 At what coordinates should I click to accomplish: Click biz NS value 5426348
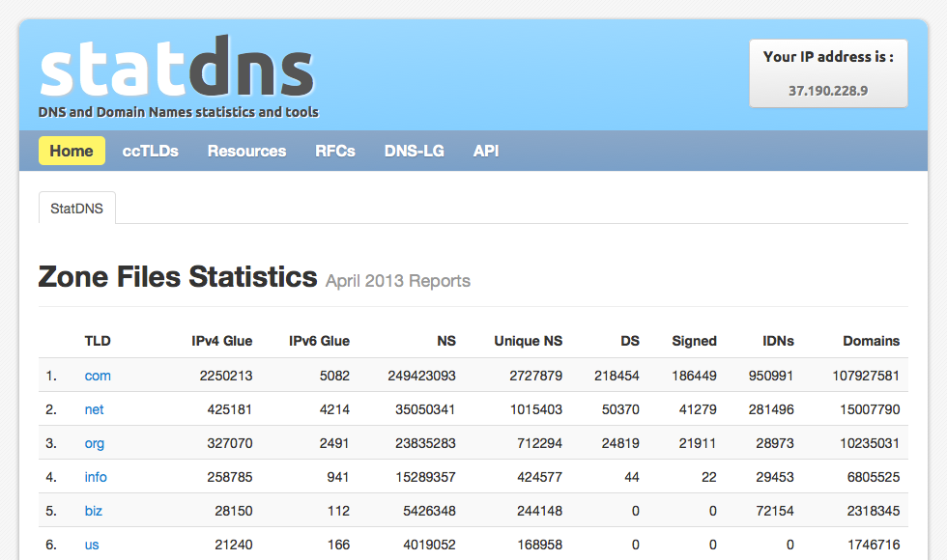coord(429,511)
